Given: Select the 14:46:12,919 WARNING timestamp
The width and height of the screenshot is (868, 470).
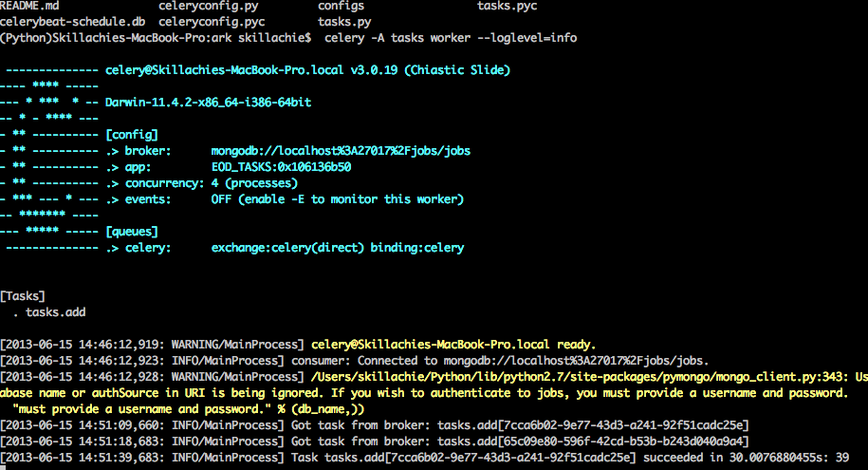Looking at the screenshot, I should pyautogui.click(x=82, y=345).
